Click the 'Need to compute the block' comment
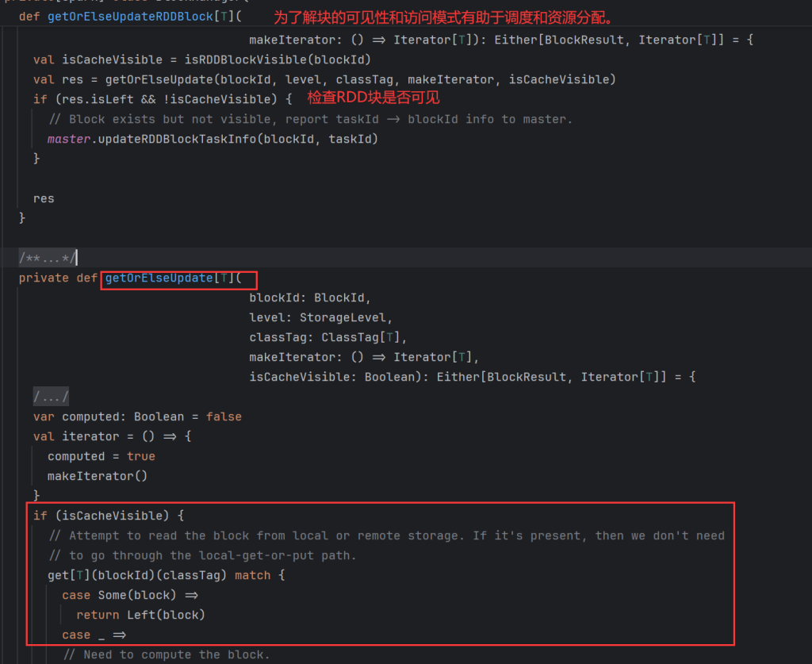 point(167,654)
